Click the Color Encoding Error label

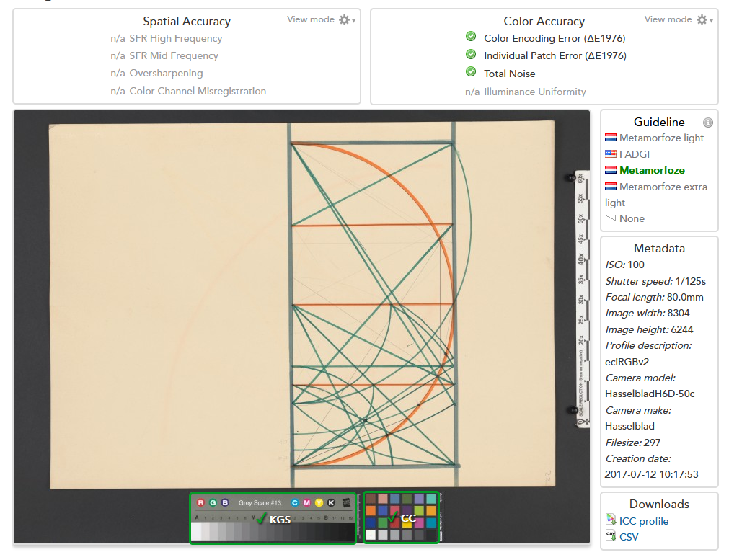554,38
